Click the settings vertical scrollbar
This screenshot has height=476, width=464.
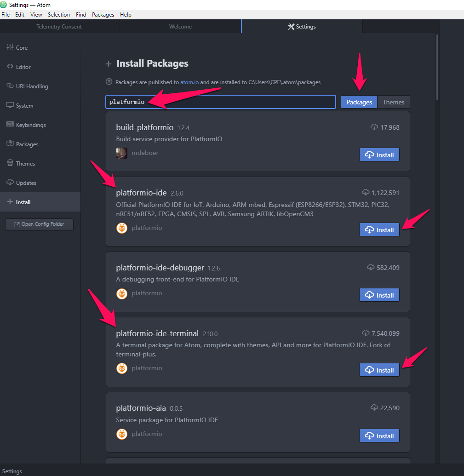(x=437, y=68)
